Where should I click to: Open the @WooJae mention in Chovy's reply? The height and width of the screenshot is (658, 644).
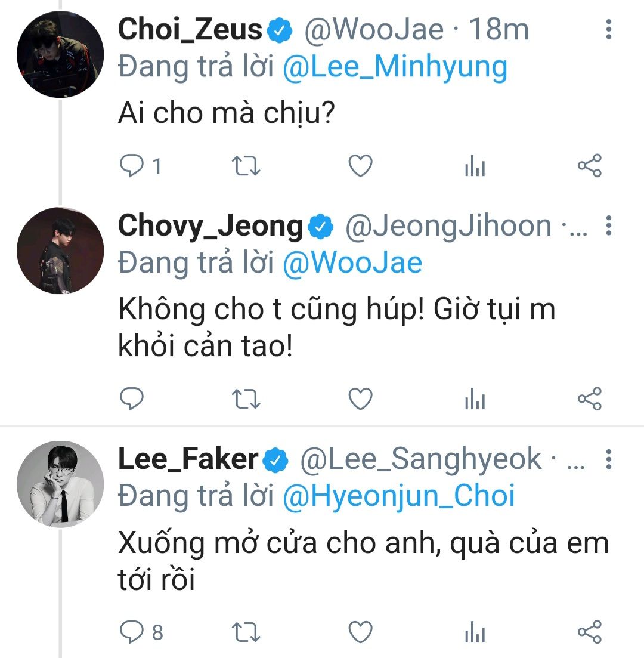tap(352, 262)
